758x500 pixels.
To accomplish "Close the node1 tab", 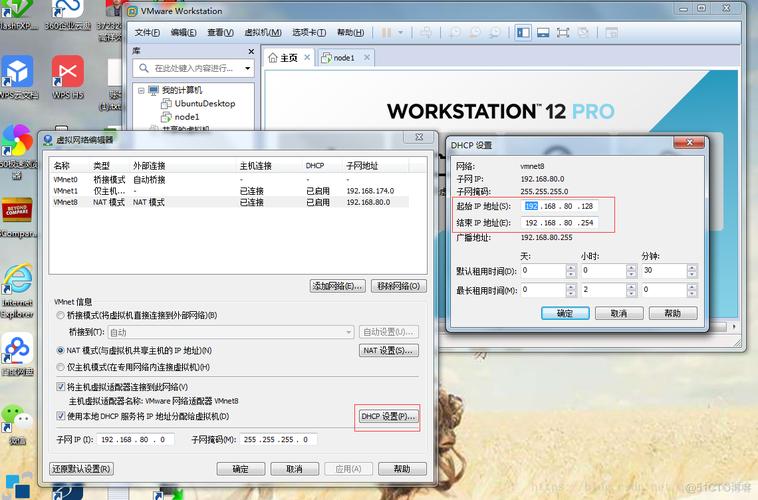I will pyautogui.click(x=367, y=58).
